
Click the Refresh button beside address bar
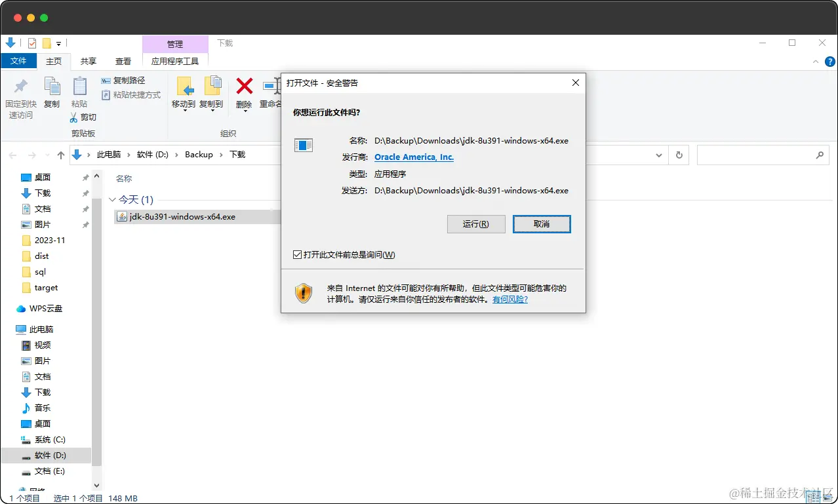679,155
